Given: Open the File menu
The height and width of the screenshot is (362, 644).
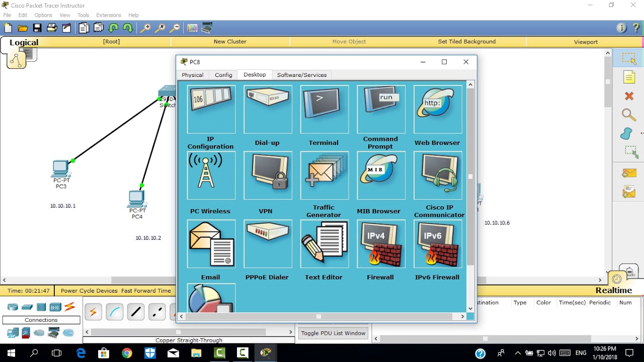Looking at the screenshot, I should (x=7, y=15).
